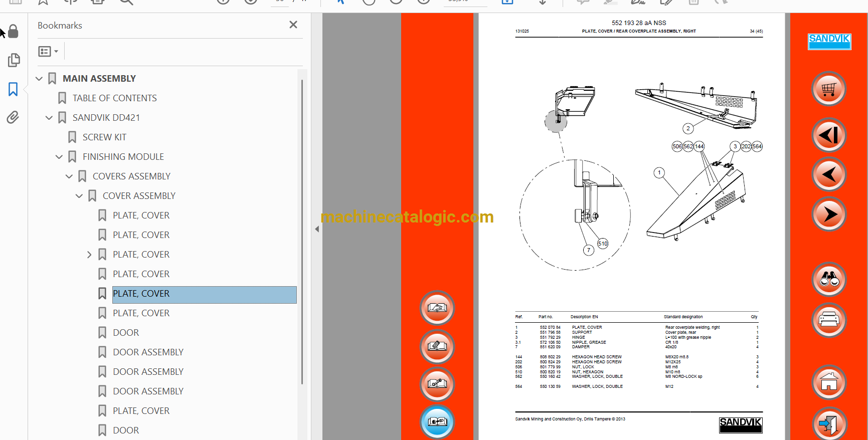
Task: Open the page thumbnails panel
Action: (14, 60)
